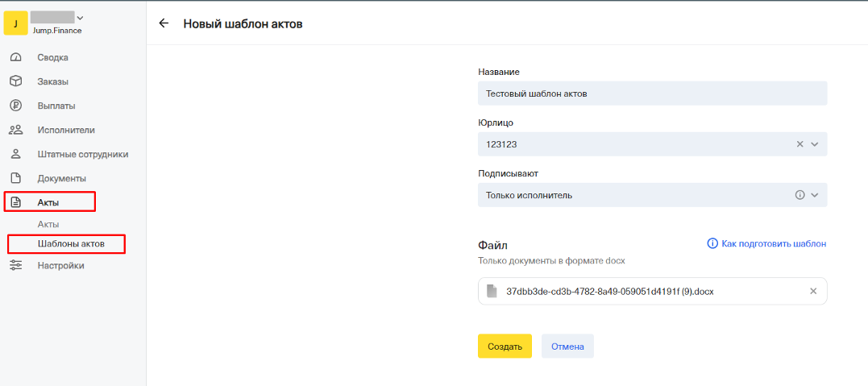Click the Штатные сотрудники person icon
Viewport: 868px width, 386px height.
pos(15,154)
